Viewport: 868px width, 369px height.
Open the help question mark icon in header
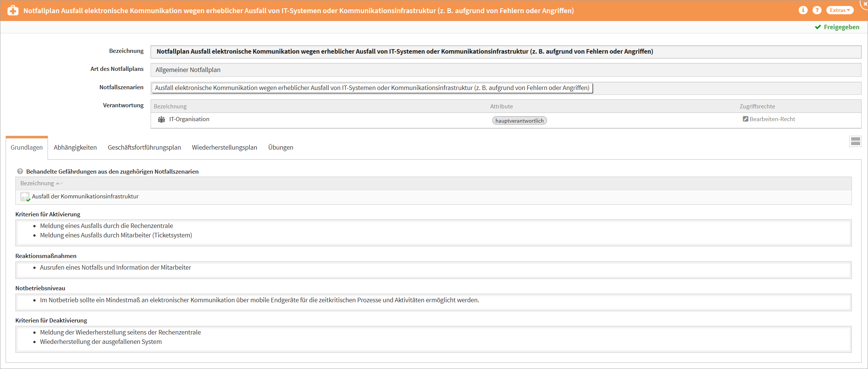tap(817, 10)
